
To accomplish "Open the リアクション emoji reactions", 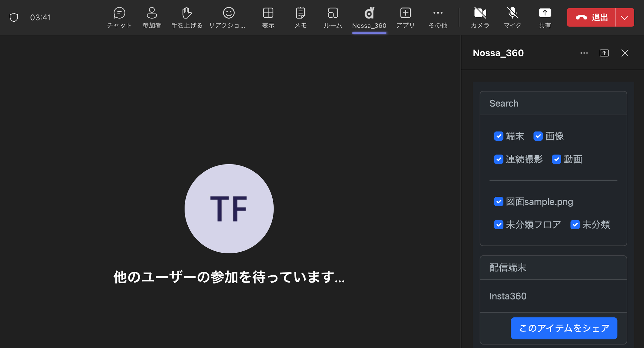I will [x=228, y=17].
